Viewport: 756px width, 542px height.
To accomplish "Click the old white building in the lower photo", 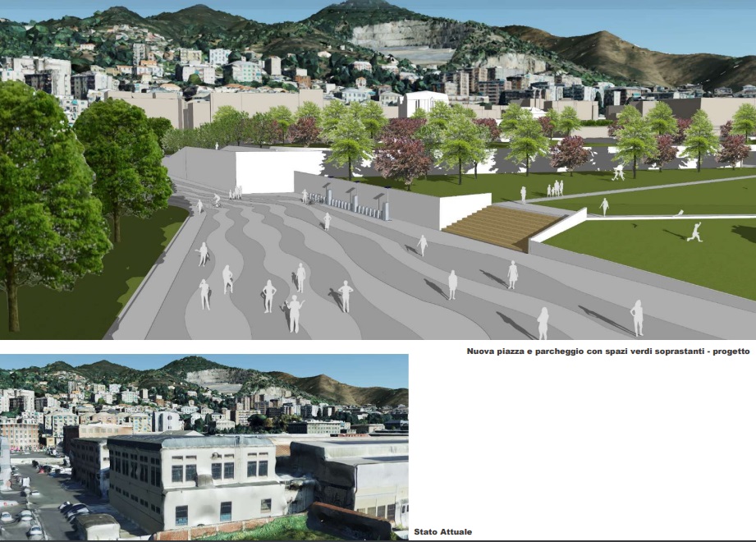I will point(193,480).
